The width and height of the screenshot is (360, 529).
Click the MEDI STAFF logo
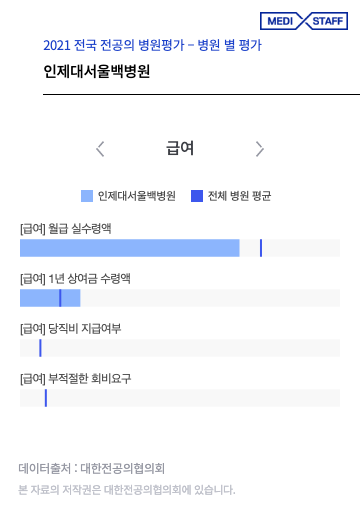tap(304, 21)
